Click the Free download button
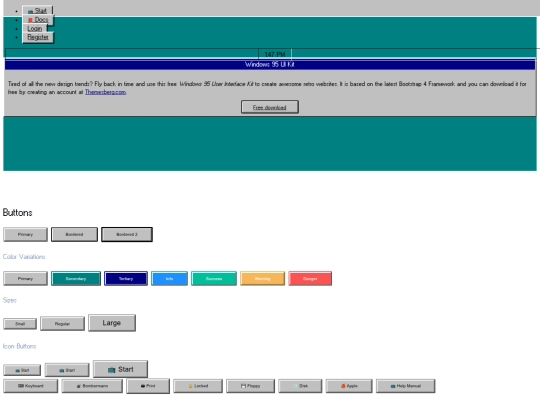The height and width of the screenshot is (405, 540). [x=270, y=107]
